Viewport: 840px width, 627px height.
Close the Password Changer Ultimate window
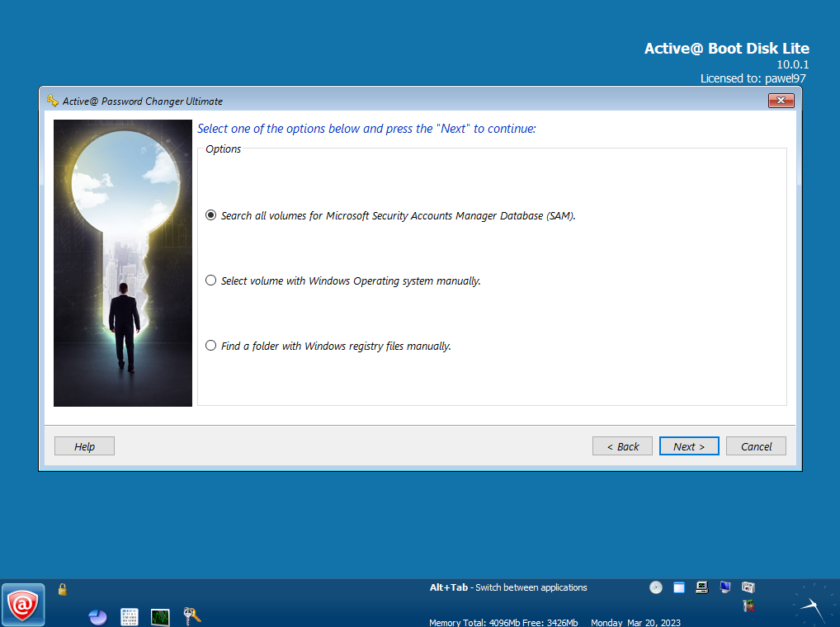pyautogui.click(x=781, y=100)
